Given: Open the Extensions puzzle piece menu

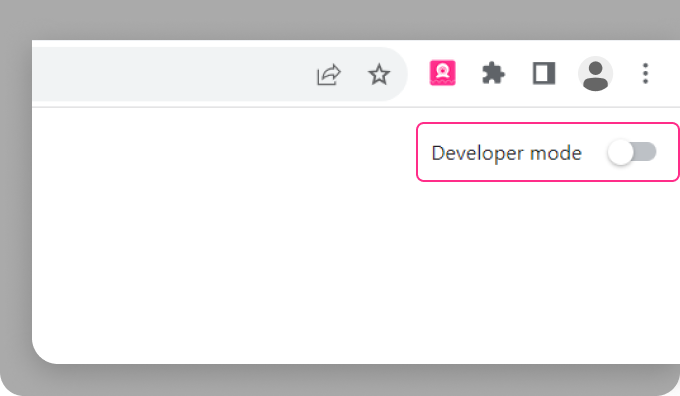Looking at the screenshot, I should [493, 73].
